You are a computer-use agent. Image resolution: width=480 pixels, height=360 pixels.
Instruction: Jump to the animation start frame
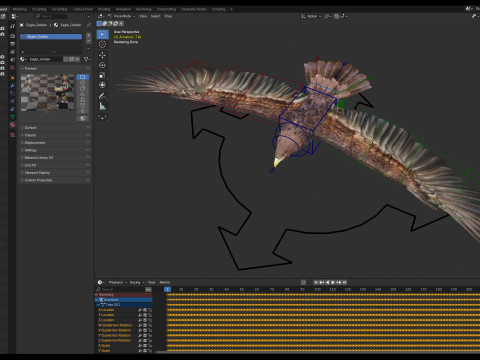click(316, 282)
